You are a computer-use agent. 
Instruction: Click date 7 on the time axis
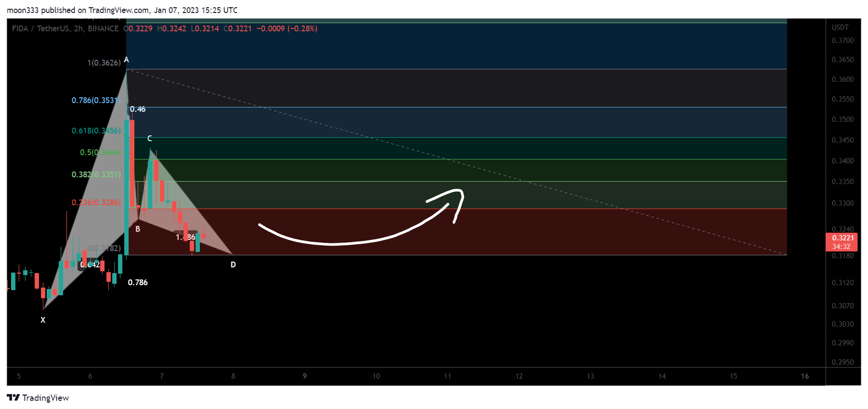162,376
